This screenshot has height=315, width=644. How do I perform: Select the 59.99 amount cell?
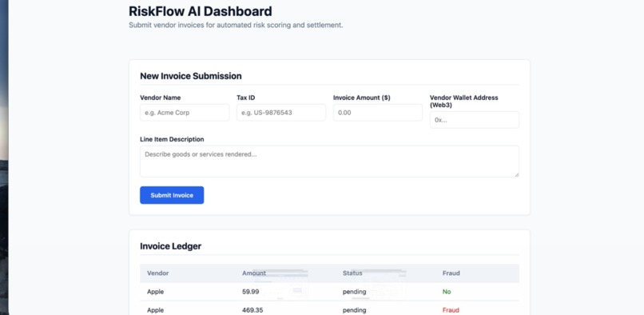(x=251, y=292)
